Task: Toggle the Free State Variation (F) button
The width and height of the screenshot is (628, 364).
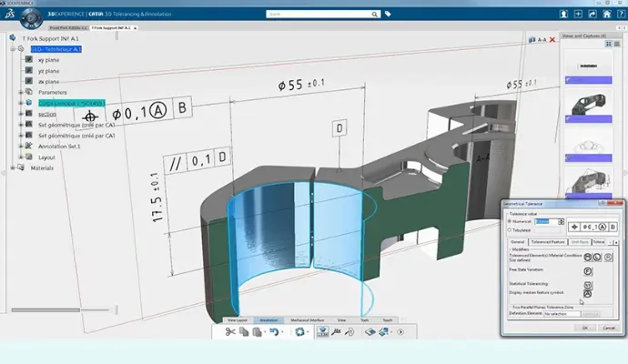Action: pos(588,271)
